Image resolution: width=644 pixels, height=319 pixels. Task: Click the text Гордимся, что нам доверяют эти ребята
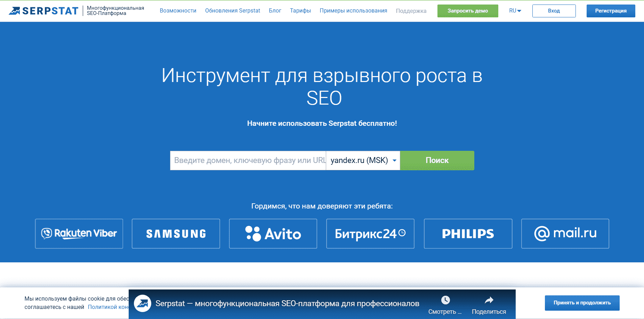point(322,206)
